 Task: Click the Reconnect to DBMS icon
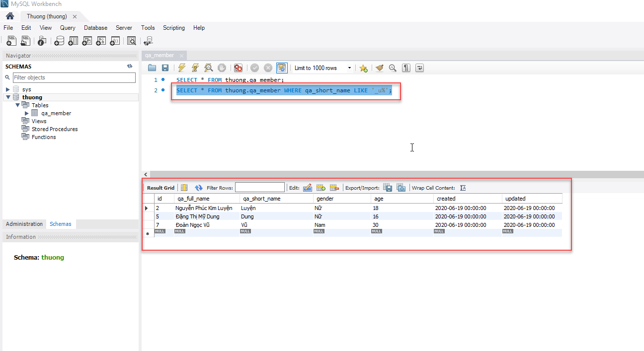[x=148, y=41]
